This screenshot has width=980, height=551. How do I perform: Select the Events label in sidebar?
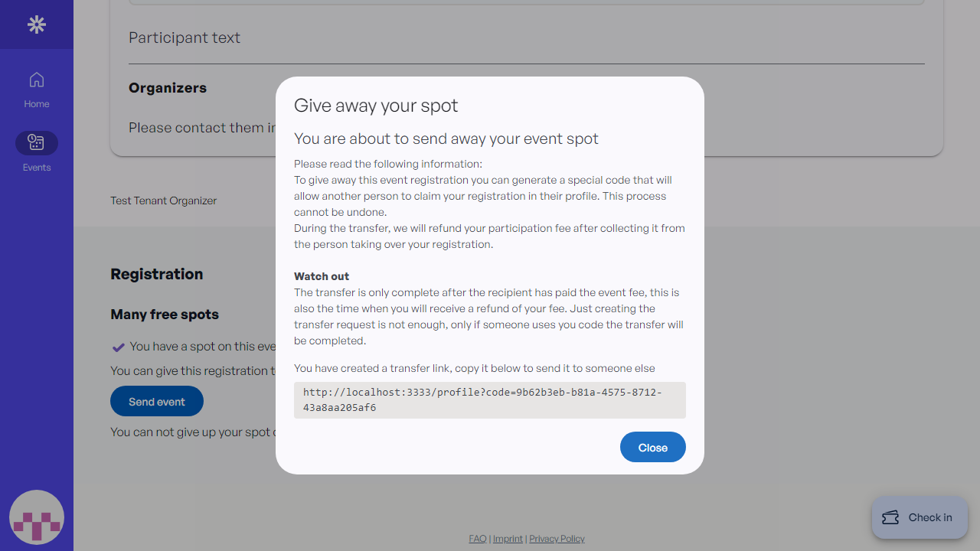(x=37, y=168)
